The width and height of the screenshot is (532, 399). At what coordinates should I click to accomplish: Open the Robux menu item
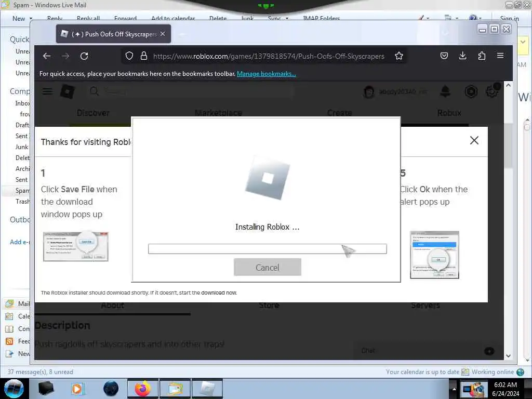point(449,113)
